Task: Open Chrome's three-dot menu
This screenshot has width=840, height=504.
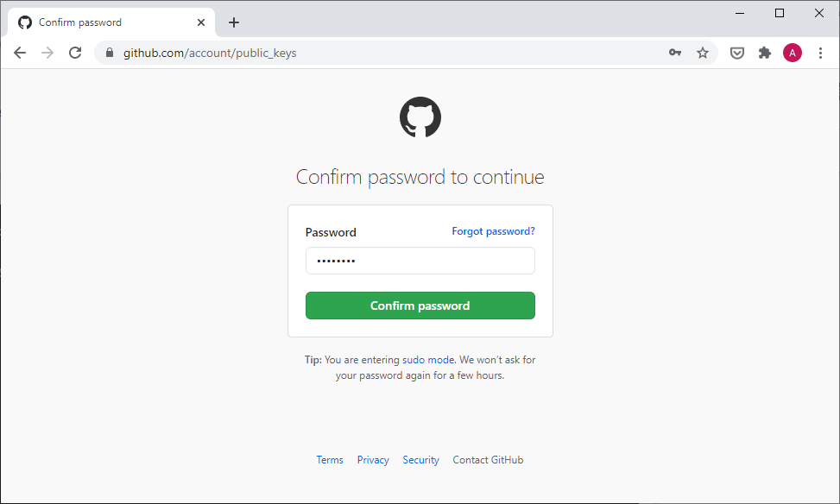Action: 820,53
